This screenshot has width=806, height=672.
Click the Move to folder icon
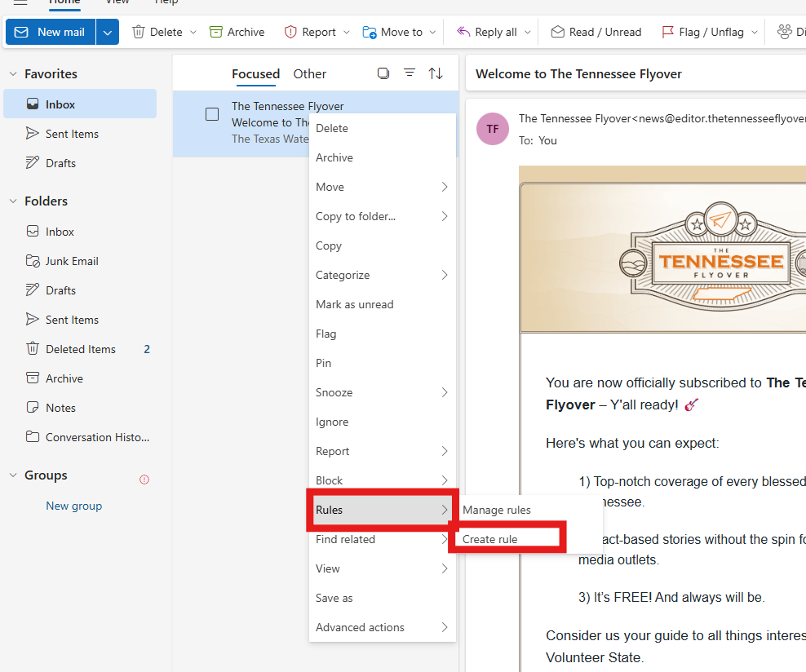(369, 33)
